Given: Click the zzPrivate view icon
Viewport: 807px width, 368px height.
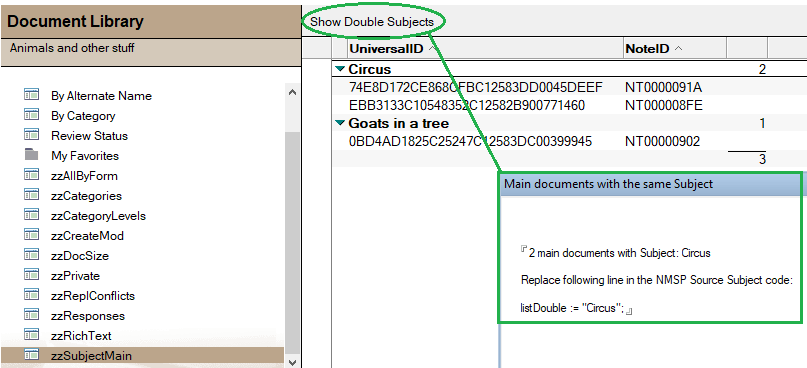Looking at the screenshot, I should coord(31,275).
